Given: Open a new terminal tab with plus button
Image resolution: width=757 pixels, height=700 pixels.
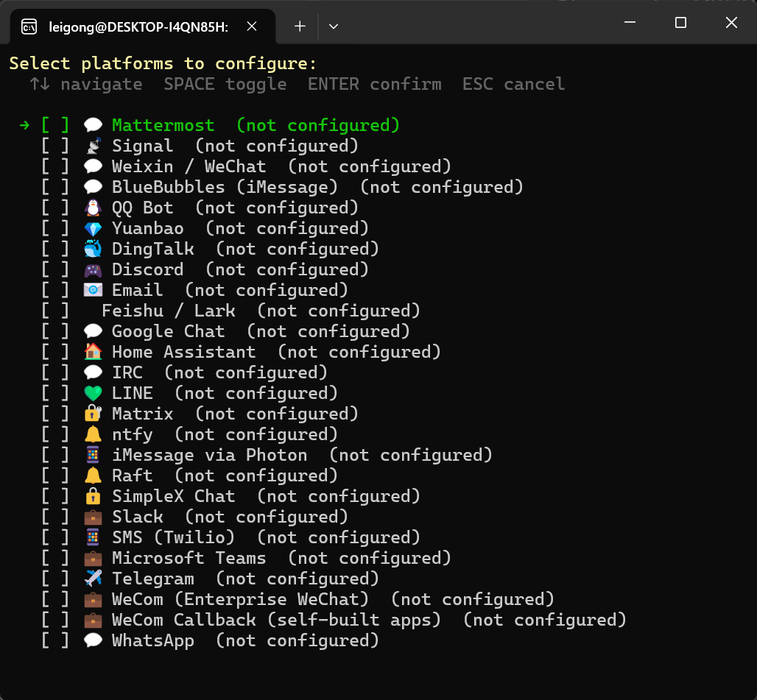Looking at the screenshot, I should coord(300,26).
